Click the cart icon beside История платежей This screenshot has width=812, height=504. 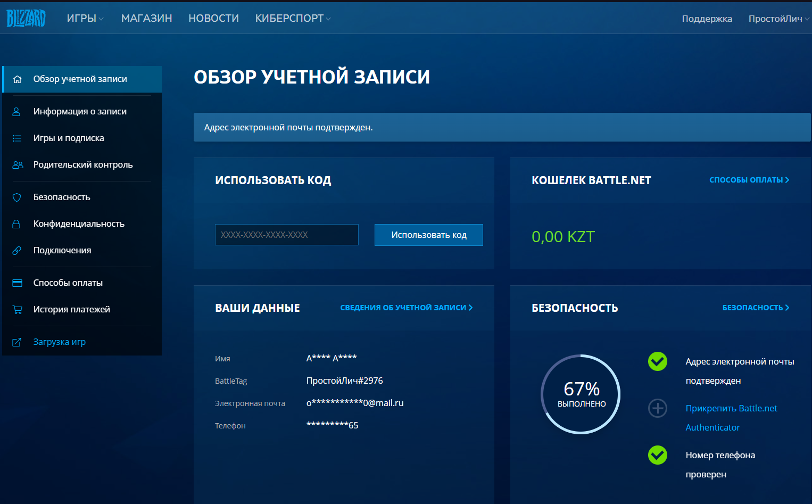point(17,310)
